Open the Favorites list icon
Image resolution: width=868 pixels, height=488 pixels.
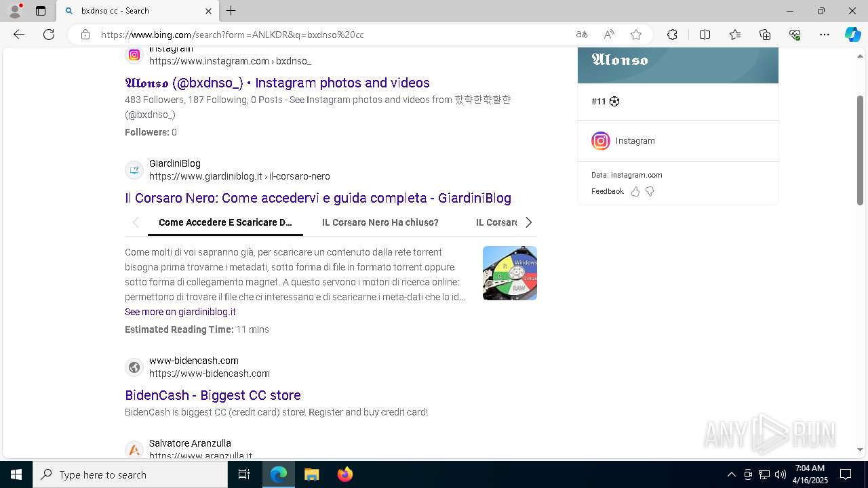click(735, 35)
